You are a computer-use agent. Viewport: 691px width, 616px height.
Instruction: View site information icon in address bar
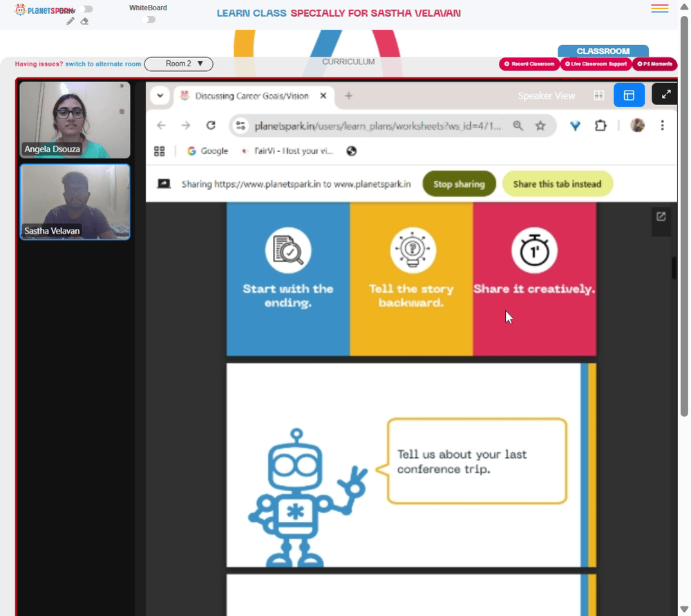click(x=240, y=126)
